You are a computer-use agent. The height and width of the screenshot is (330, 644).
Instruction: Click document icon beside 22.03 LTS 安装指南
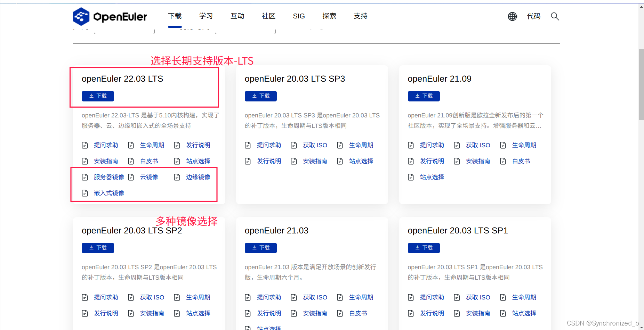(x=85, y=161)
